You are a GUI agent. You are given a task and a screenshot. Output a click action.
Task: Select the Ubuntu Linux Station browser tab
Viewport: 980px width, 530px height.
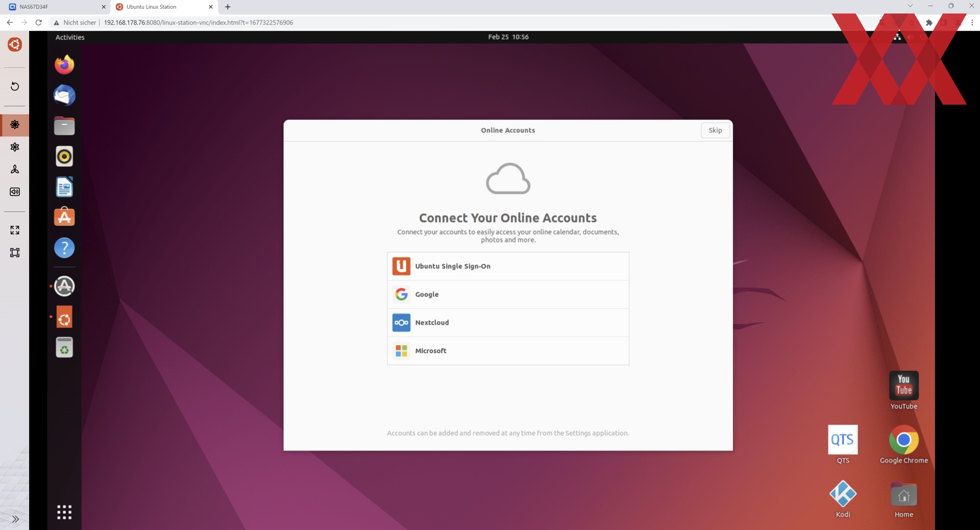pyautogui.click(x=164, y=7)
